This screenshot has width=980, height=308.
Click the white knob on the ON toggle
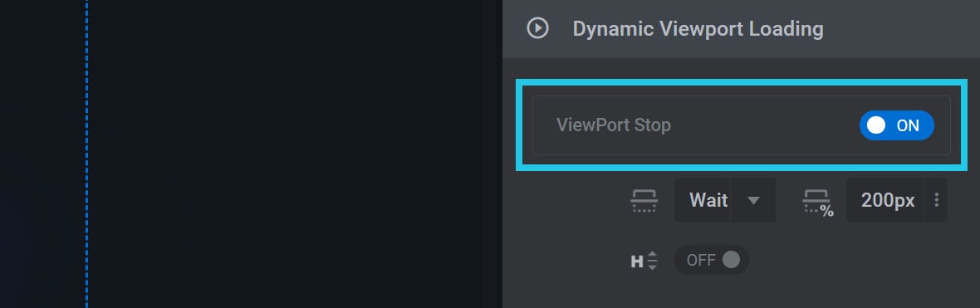(x=876, y=125)
